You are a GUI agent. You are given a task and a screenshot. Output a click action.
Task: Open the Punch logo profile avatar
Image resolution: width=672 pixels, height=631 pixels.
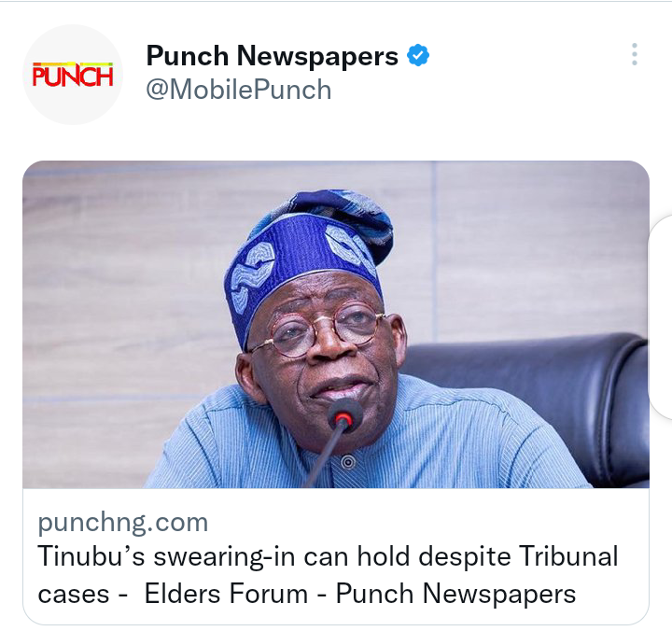tap(73, 75)
